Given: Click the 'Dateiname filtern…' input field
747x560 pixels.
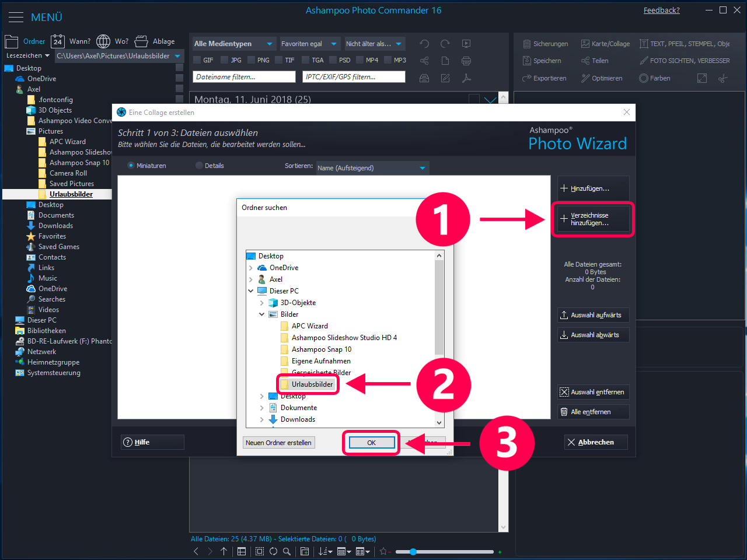Looking at the screenshot, I should (x=244, y=77).
